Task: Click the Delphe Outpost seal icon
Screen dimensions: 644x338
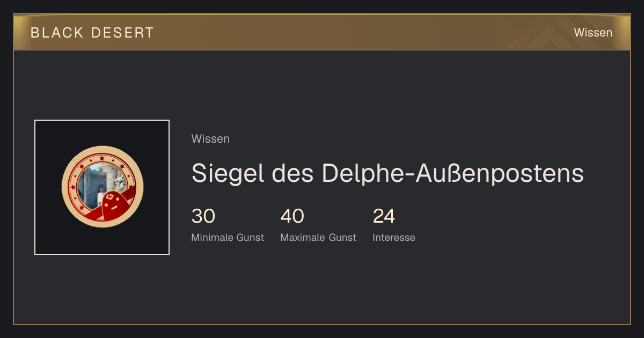Action: click(x=103, y=187)
